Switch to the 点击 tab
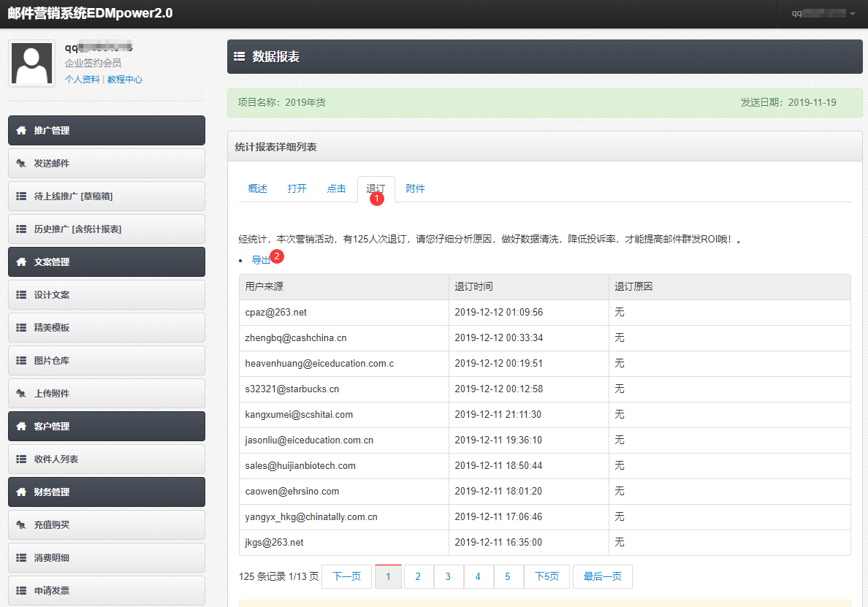 pyautogui.click(x=336, y=188)
